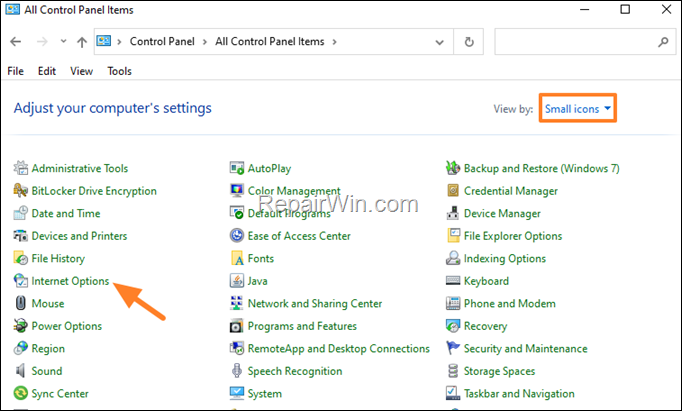This screenshot has height=411, width=682.
Task: Click the Programs and Features link text
Action: click(302, 326)
